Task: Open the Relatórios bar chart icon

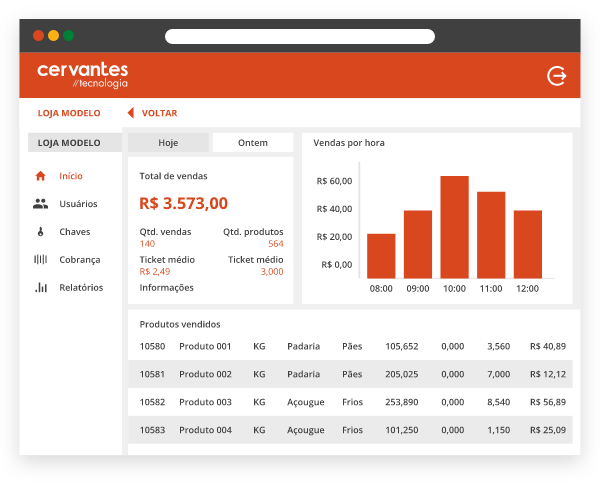Action: (41, 287)
